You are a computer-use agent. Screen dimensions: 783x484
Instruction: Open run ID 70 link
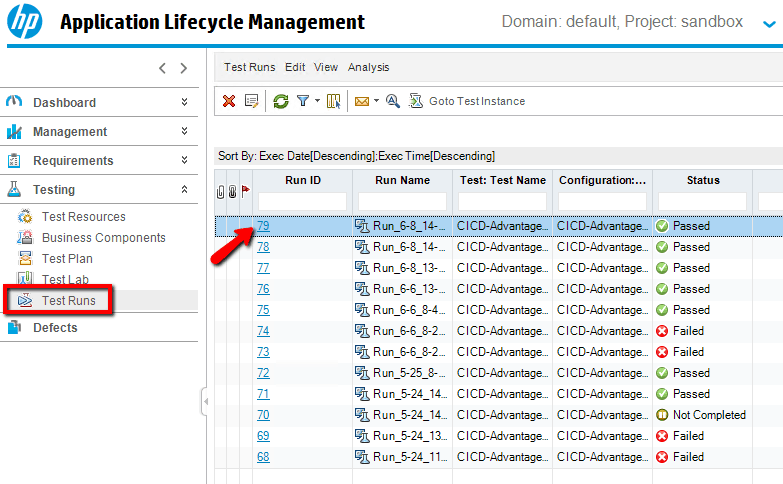click(263, 415)
